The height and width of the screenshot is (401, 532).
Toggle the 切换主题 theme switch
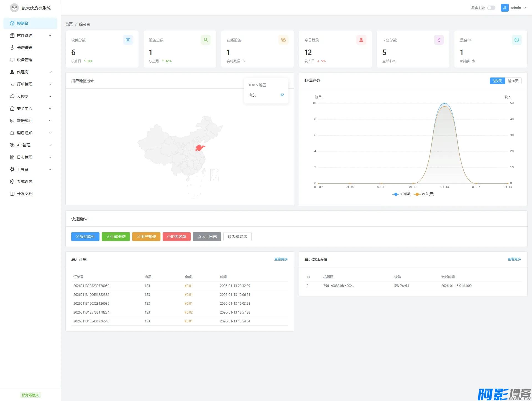pyautogui.click(x=491, y=8)
